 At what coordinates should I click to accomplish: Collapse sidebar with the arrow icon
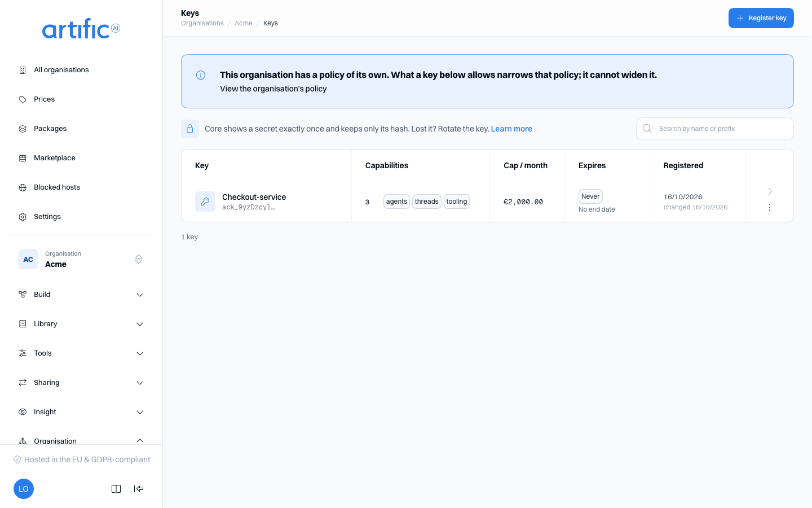[139, 489]
